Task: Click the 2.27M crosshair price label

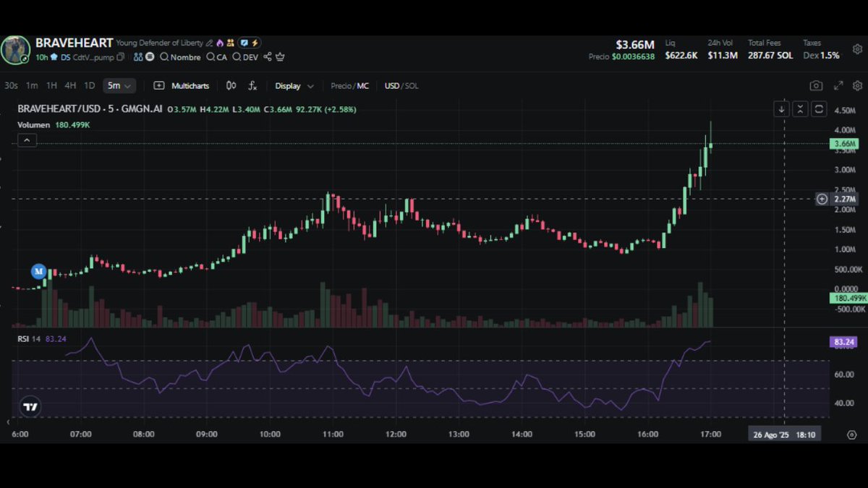Action: [x=844, y=199]
